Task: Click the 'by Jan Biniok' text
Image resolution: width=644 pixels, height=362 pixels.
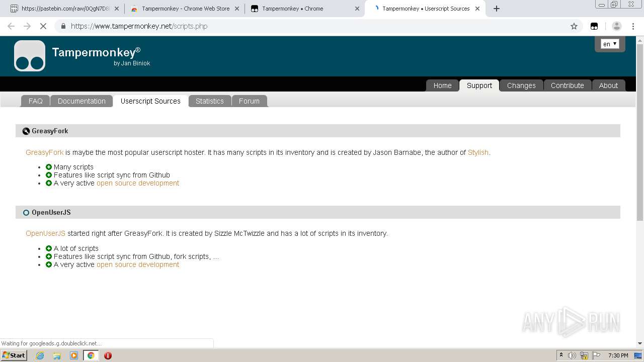Action: [132, 63]
